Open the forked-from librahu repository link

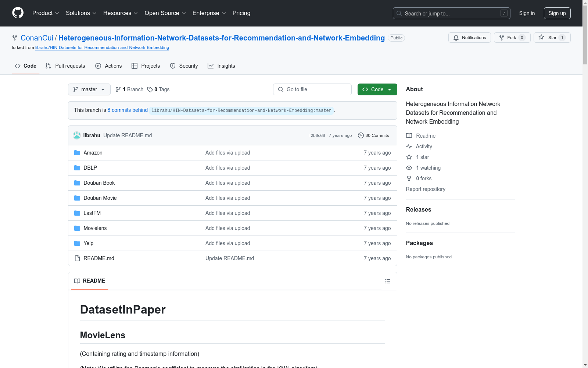(102, 47)
